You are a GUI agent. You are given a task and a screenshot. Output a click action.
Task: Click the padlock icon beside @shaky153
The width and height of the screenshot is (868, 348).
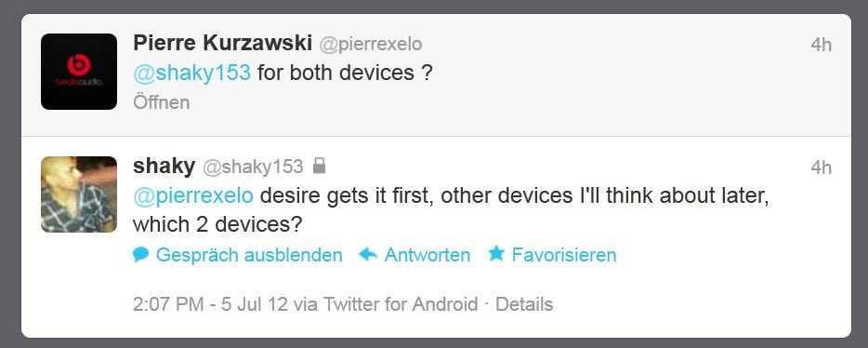(319, 166)
